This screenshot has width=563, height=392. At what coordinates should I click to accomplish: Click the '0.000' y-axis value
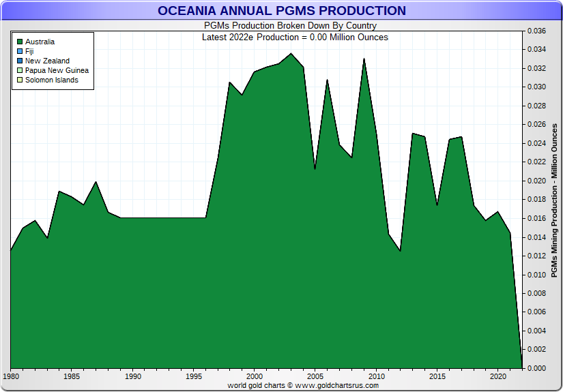click(536, 368)
